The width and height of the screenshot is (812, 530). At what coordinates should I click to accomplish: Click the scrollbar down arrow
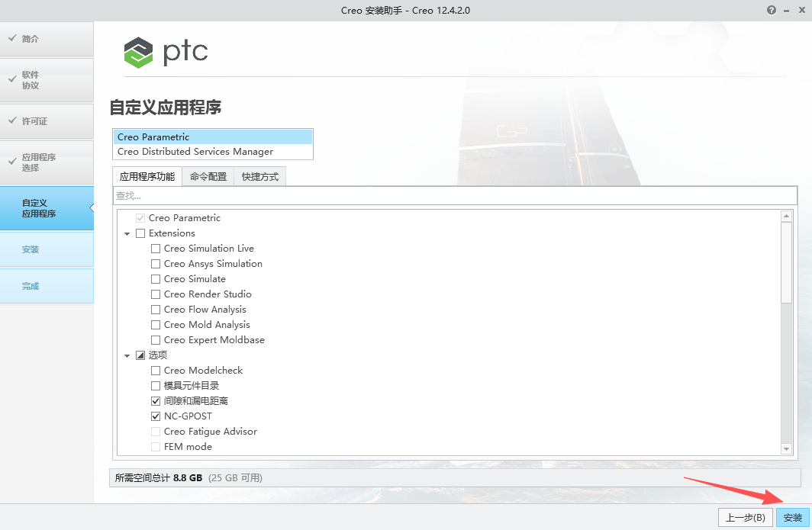(x=787, y=448)
